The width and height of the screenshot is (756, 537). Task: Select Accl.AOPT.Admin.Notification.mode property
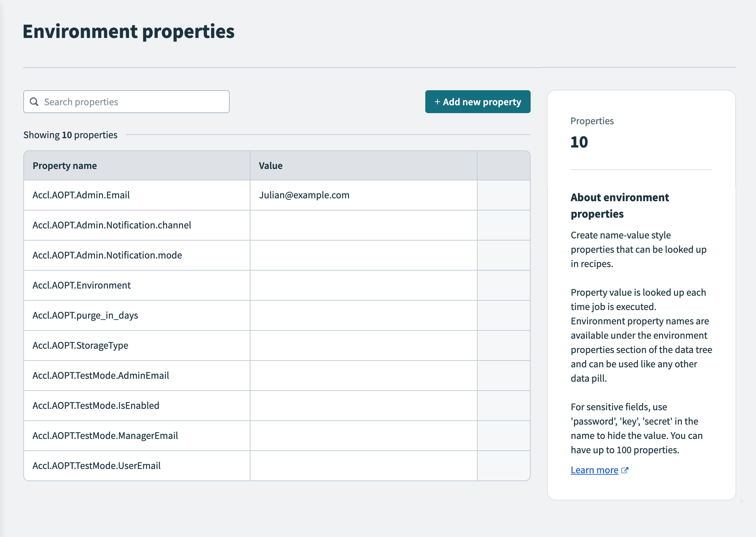coord(107,255)
